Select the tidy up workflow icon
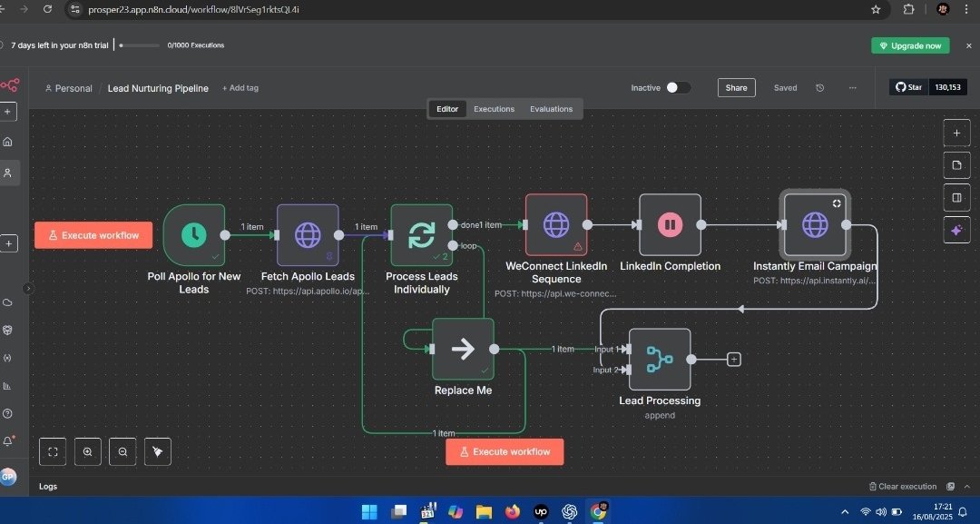 [157, 451]
